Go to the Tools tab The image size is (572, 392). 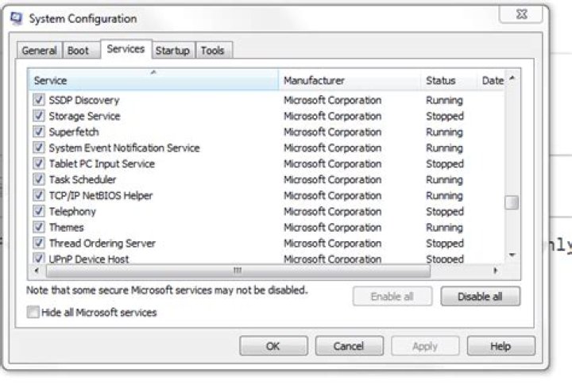[x=212, y=50]
